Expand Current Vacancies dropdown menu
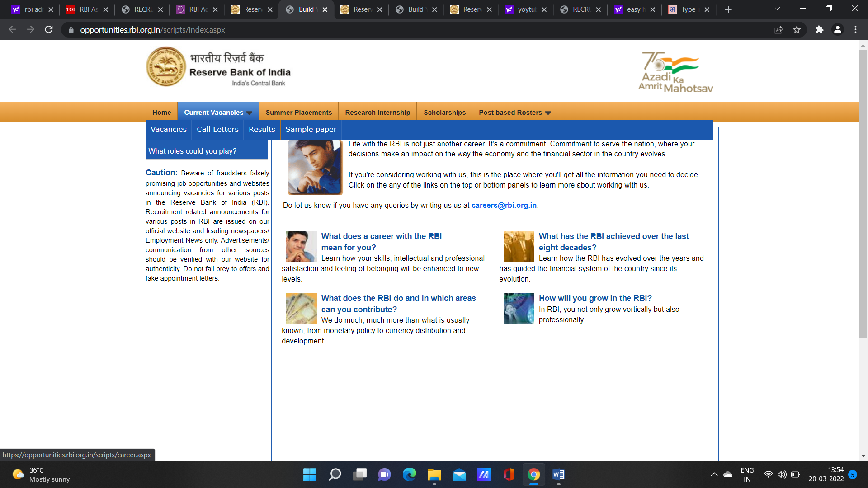The image size is (868, 488). (218, 113)
